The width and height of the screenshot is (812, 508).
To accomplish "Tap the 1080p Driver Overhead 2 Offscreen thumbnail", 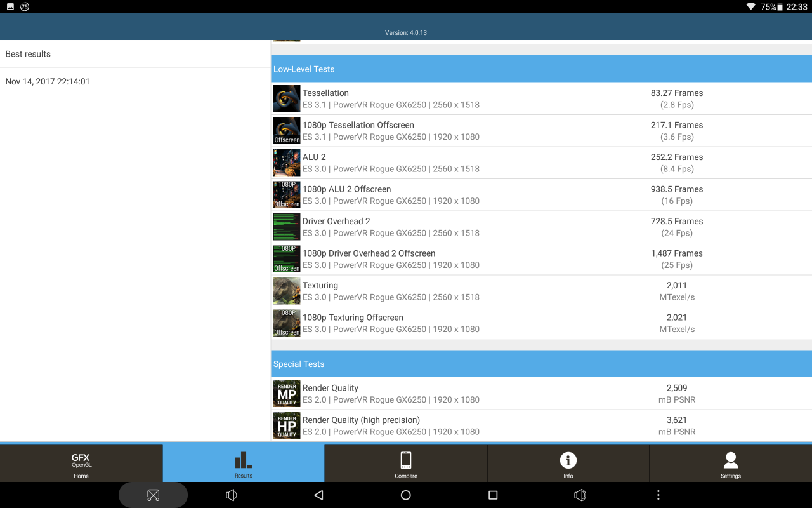I will coord(287,259).
